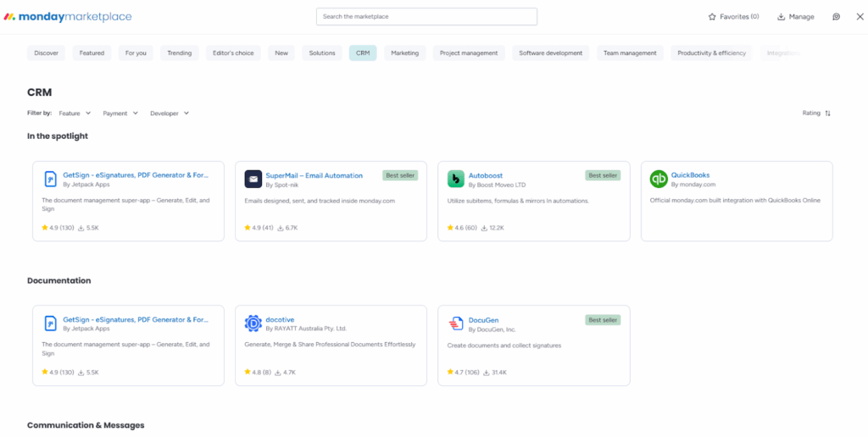868x437 pixels.
Task: Click the SuperMail envelope app icon
Action: (x=253, y=179)
